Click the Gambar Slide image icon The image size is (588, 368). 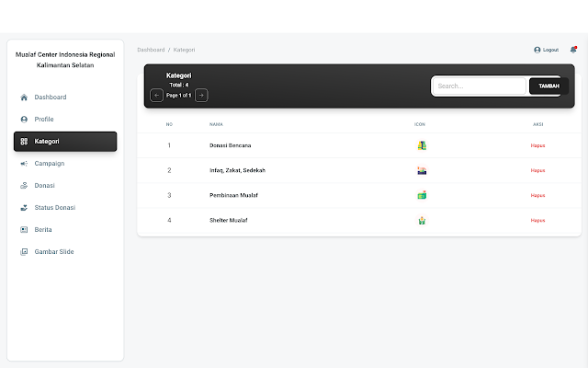click(x=24, y=252)
